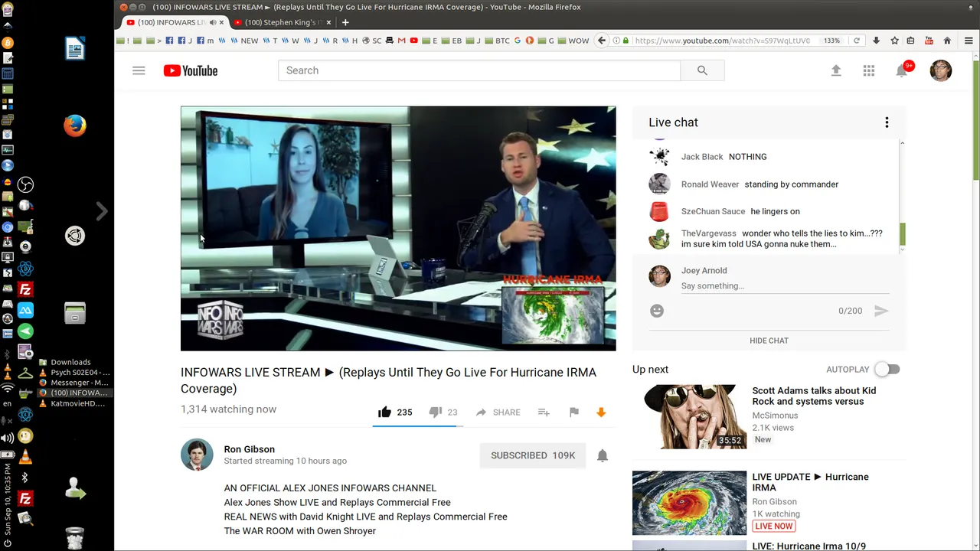Click Ron Gibson channel avatar

coord(197,455)
